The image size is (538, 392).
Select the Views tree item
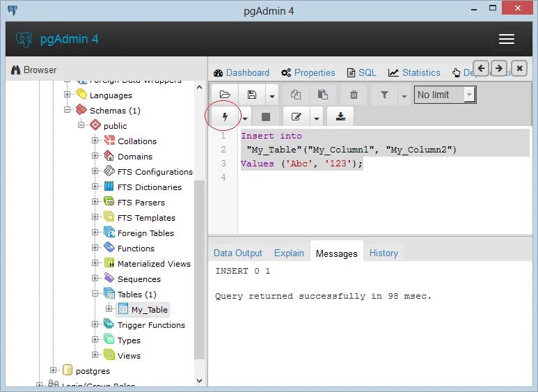click(129, 356)
